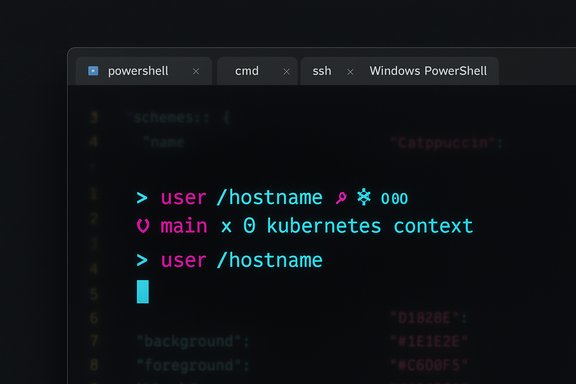This screenshot has height=384, width=576.
Task: Click the "000" text in the prompt
Action: coord(394,199)
